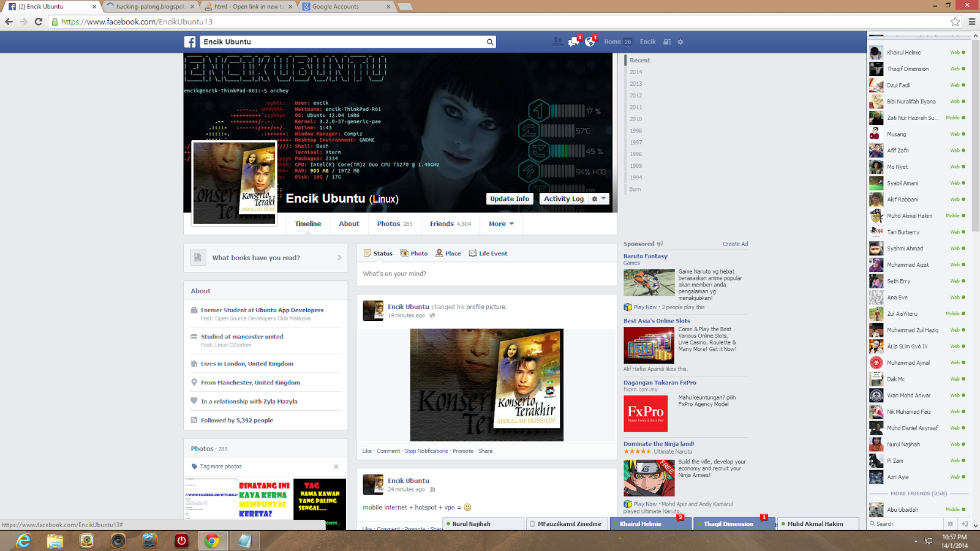This screenshot has height=551, width=980.
Task: Close the Encik Ubuntu browser tab
Action: tap(94, 7)
